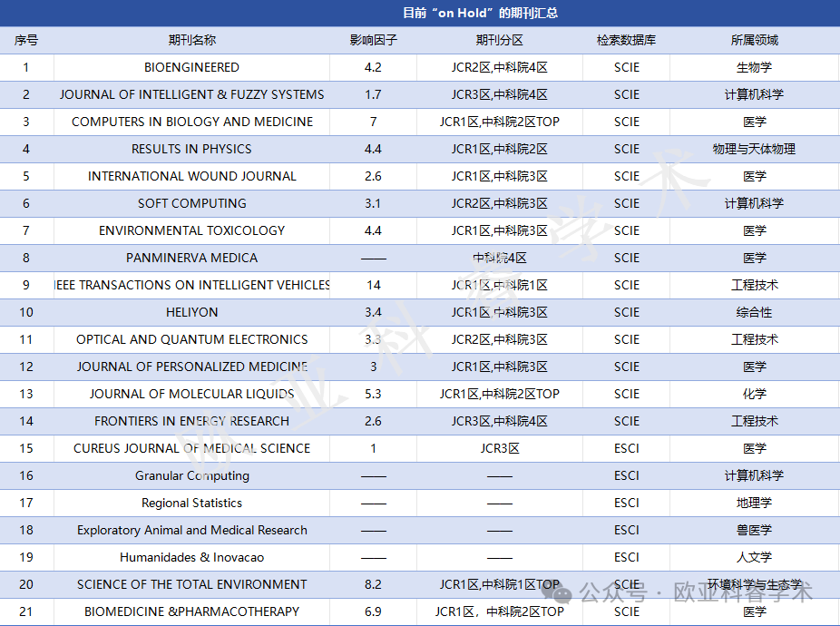Click SOFT COMPUTING journal cell
Viewport: 840px width, 626px height.
(x=191, y=203)
